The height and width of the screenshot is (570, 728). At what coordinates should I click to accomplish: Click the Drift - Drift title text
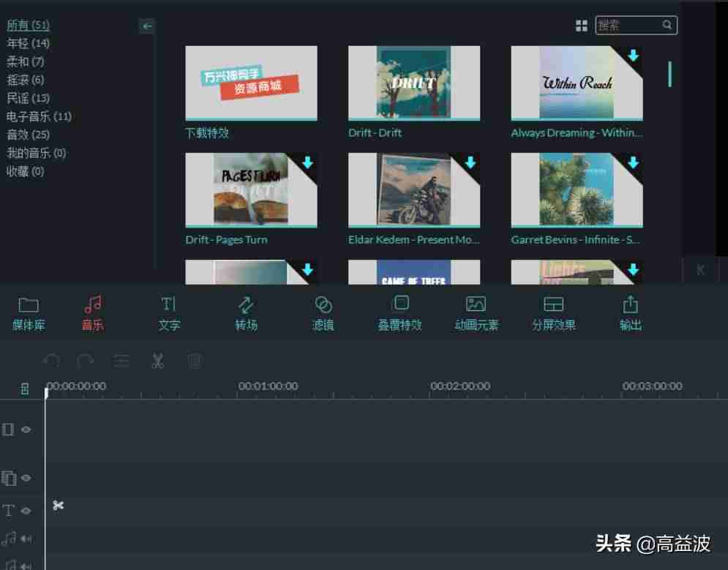point(375,132)
